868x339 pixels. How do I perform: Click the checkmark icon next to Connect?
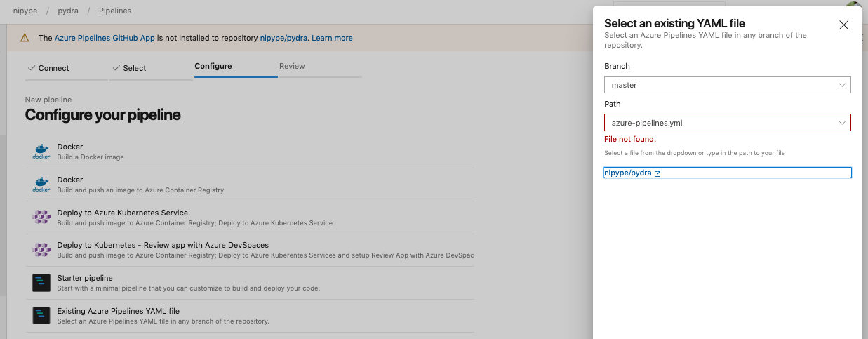(31, 68)
